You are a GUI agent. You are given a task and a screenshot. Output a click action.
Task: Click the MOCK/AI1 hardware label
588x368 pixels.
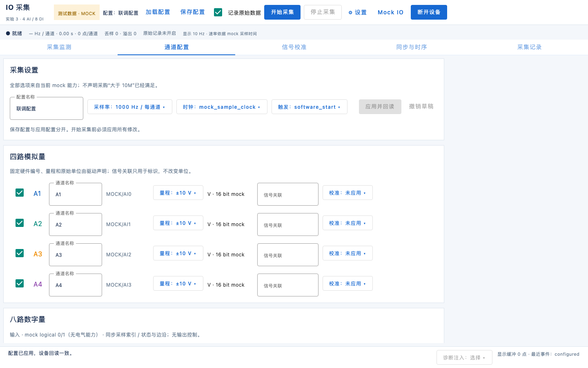(119, 224)
